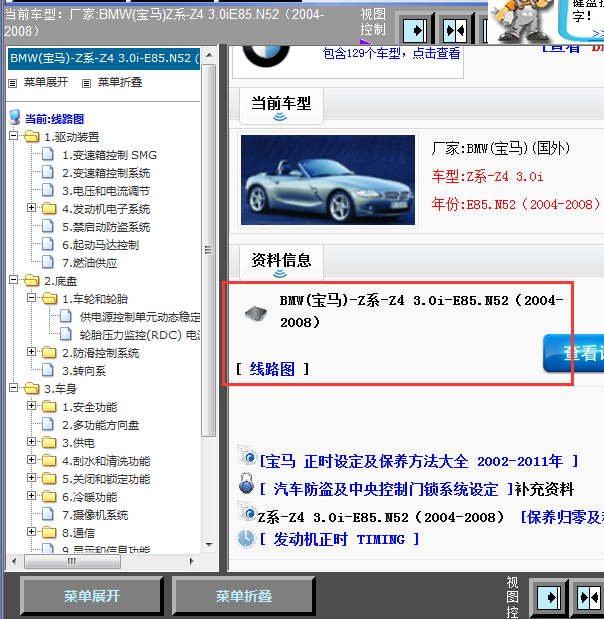Open 1.变速箱控制 SMG document

pyautogui.click(x=109, y=155)
